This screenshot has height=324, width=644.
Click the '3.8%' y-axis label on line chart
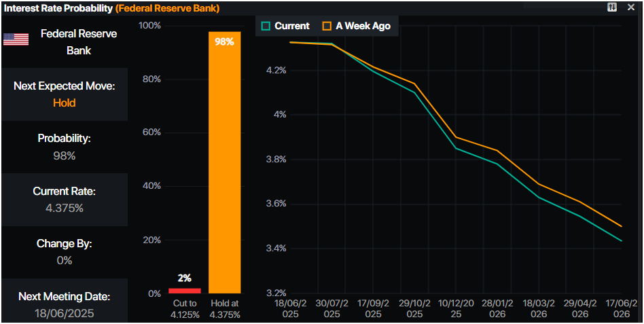coord(276,160)
